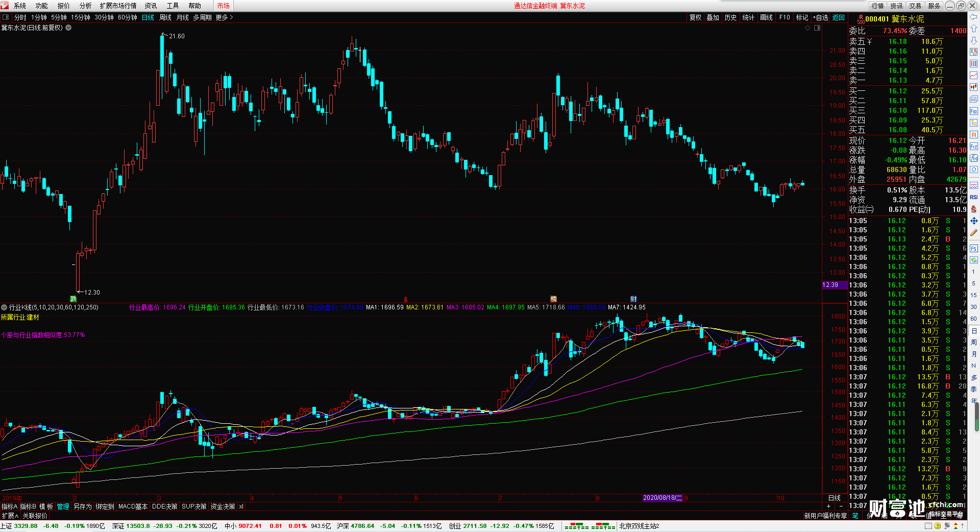Click the stacked news windows icon

click(974, 99)
